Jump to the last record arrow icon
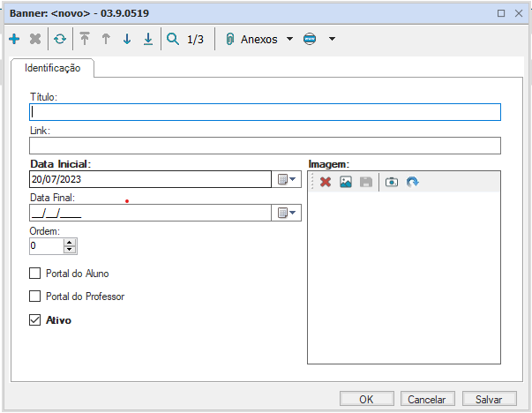The image size is (532, 413). [147, 40]
